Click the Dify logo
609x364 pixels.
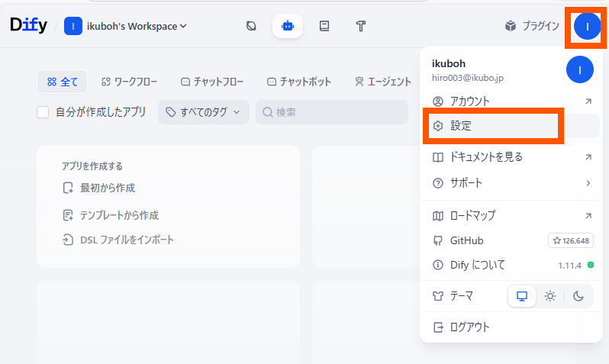28,25
